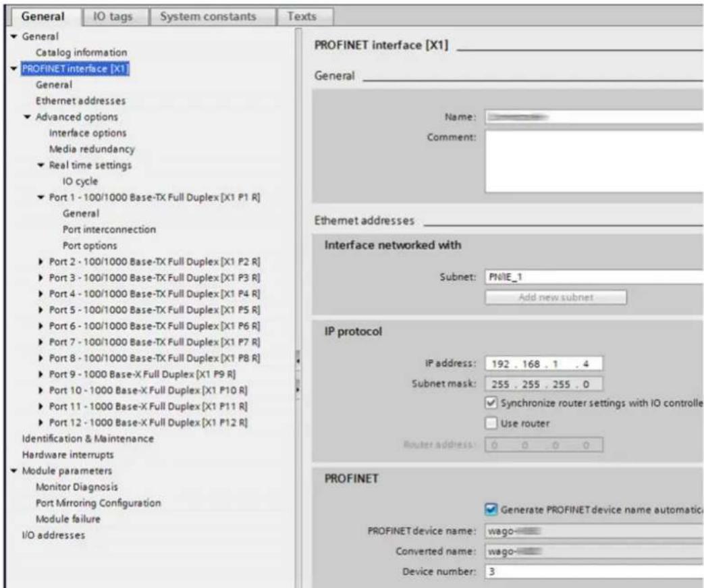Click the left collapse arrow on the pane splitter
This screenshot has height=588, width=704.
click(x=298, y=359)
